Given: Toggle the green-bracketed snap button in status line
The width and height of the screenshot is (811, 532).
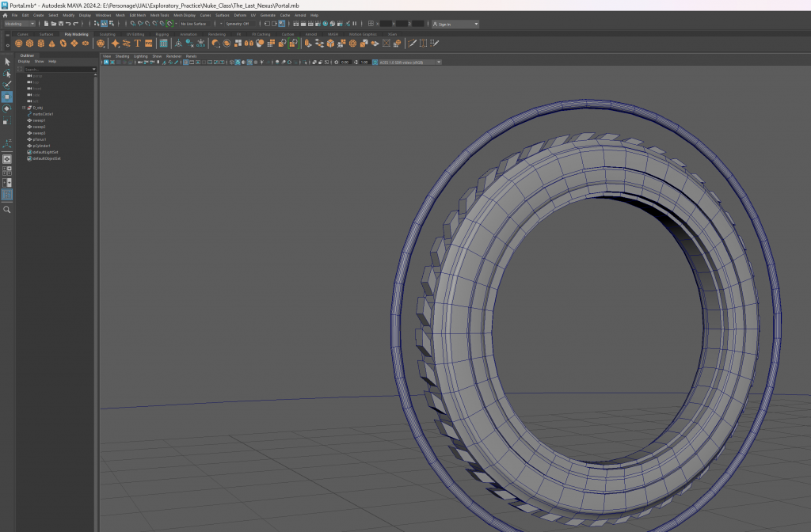Looking at the screenshot, I should [169, 24].
